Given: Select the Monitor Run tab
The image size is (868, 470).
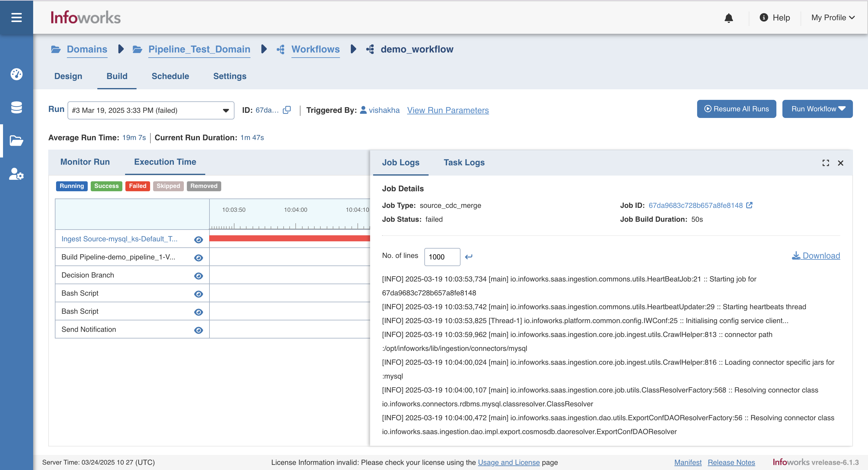Looking at the screenshot, I should pyautogui.click(x=85, y=162).
